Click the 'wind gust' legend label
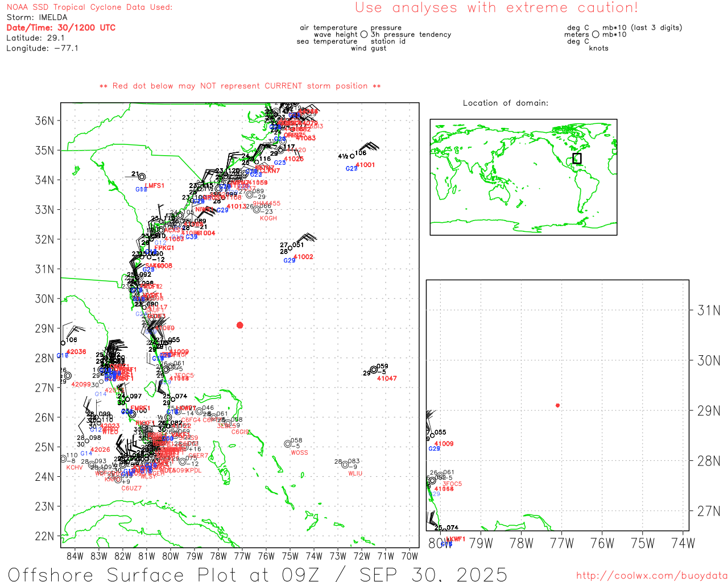The height and width of the screenshot is (582, 728). tap(369, 48)
